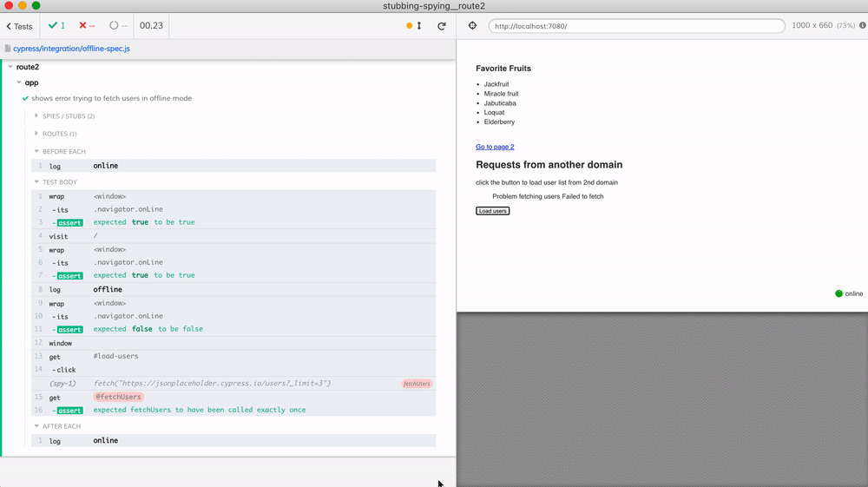This screenshot has width=868, height=487.
Task: Click 'Elderberry' list item
Action: 499,122
